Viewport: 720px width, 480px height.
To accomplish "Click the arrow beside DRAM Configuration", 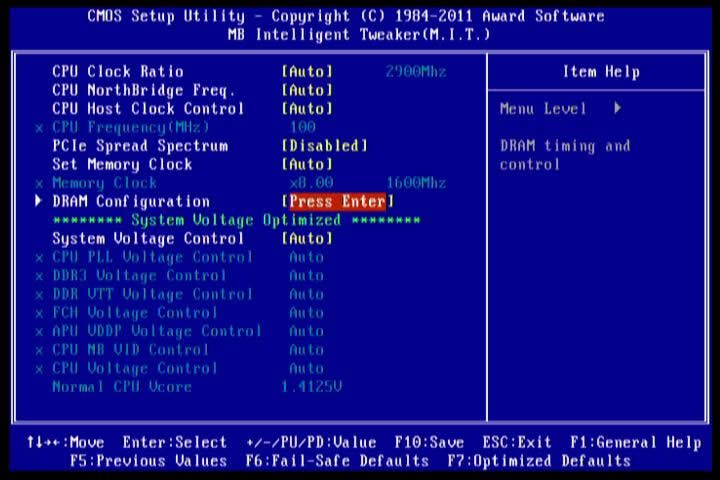I will coord(39,201).
